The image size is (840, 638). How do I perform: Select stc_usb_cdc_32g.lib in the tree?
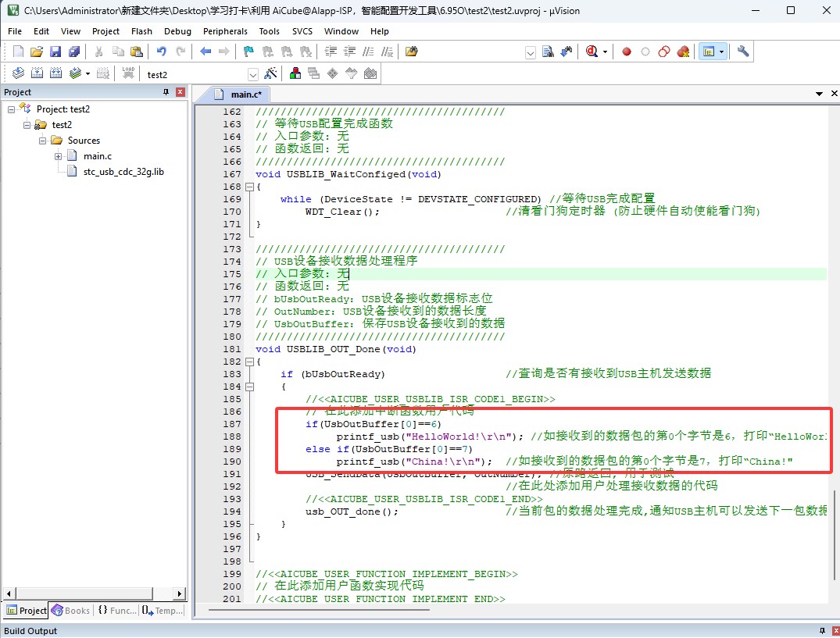123,172
